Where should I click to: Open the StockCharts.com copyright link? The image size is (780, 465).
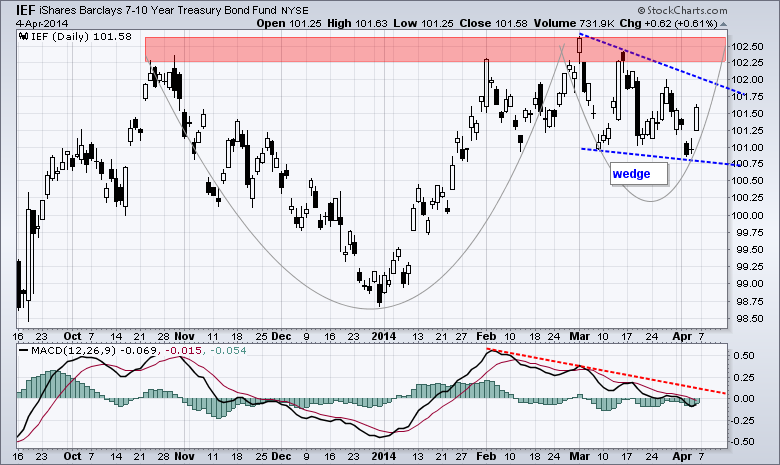[682, 10]
